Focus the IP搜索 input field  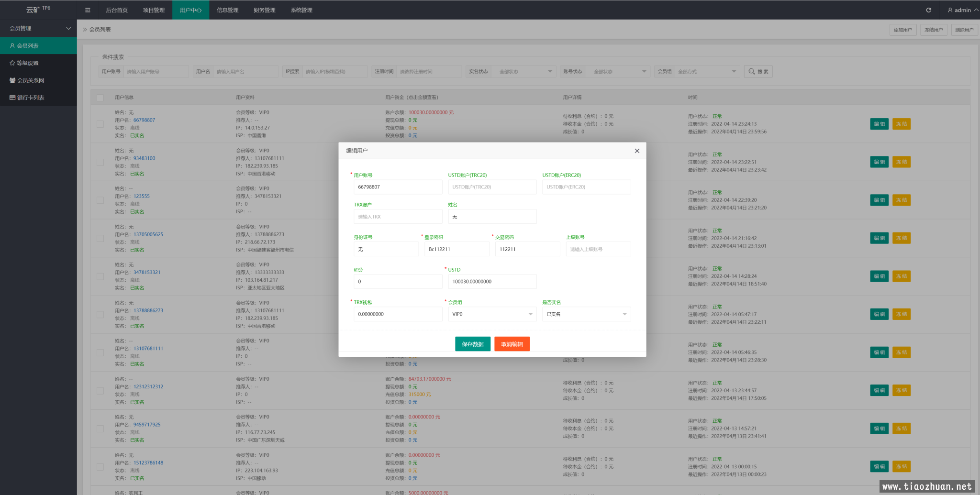(335, 72)
